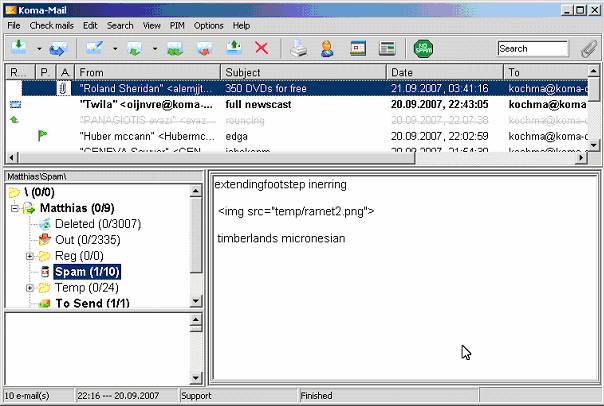Compose a new email with pencil icon
The width and height of the screenshot is (604, 406).
pos(94,48)
